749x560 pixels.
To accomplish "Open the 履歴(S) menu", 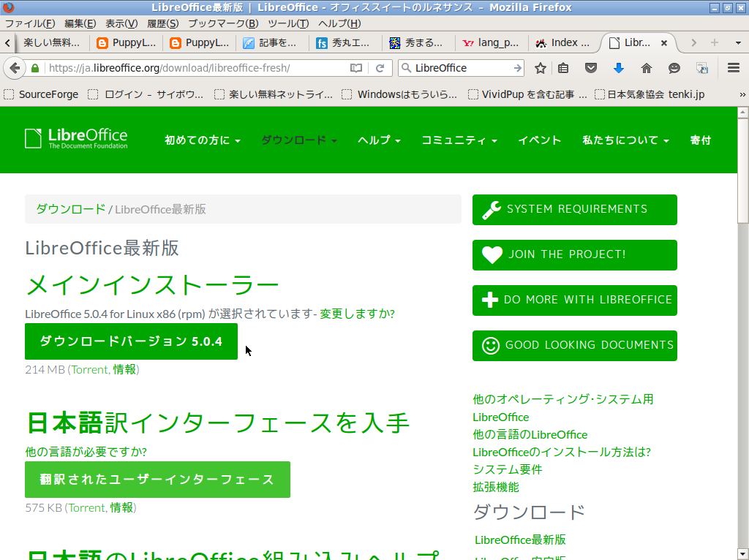I will tap(163, 23).
